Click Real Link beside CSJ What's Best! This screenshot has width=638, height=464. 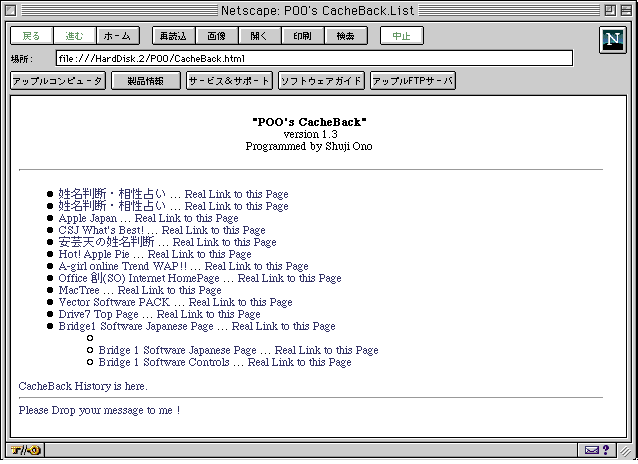coord(214,230)
